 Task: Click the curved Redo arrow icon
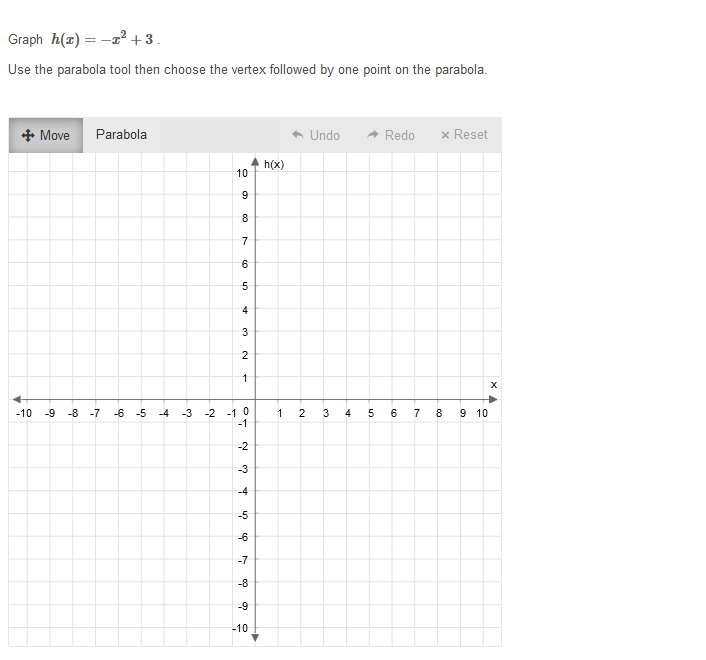[x=373, y=134]
